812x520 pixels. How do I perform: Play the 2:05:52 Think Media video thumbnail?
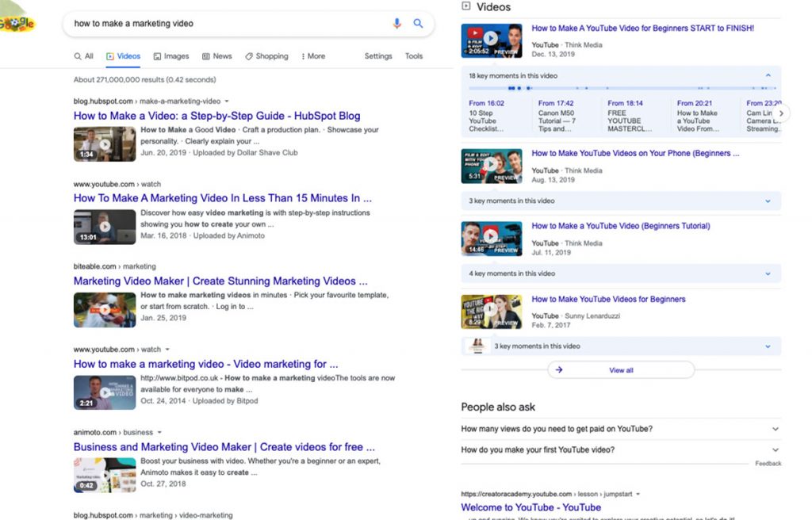coord(492,40)
